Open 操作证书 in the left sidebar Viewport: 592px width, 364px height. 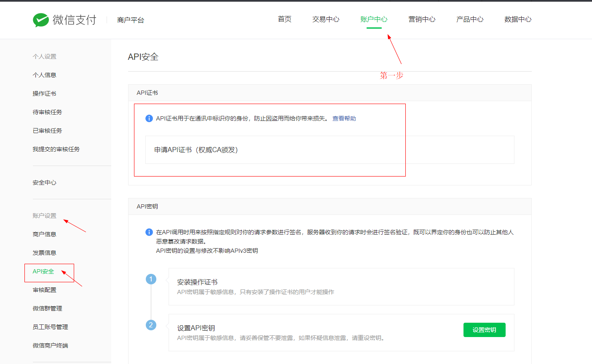tap(44, 94)
